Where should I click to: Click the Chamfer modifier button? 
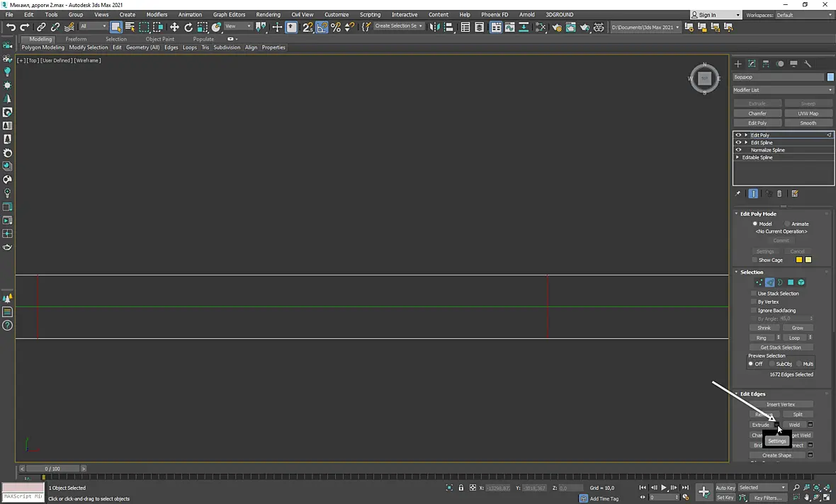757,113
